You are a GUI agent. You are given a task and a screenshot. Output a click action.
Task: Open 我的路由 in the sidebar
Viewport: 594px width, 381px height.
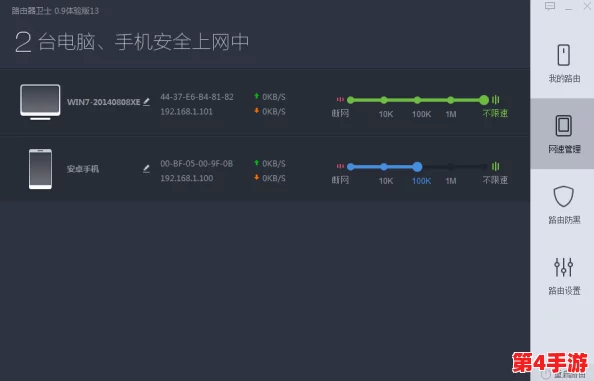563,63
